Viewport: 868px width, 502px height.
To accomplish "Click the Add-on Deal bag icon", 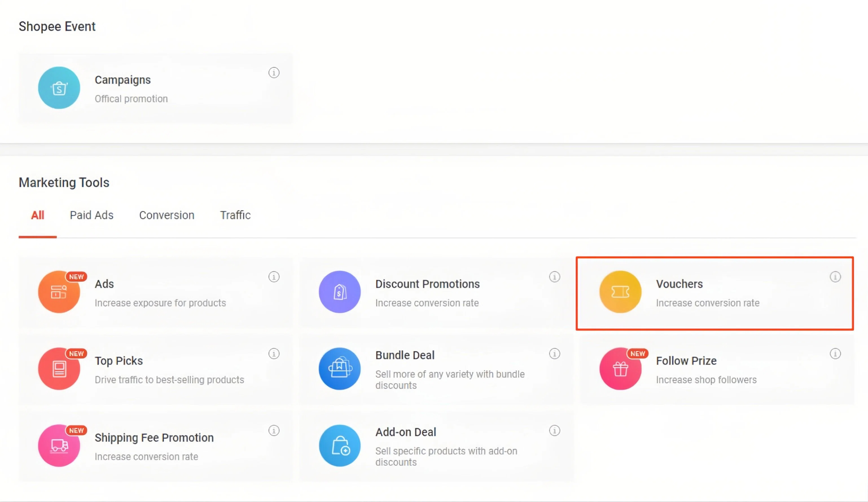I will point(339,445).
